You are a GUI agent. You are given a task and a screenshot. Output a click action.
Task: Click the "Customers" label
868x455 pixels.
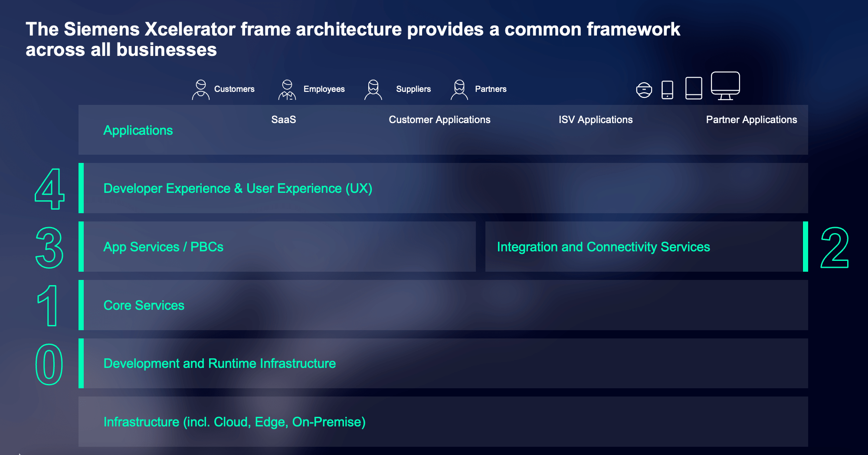pos(234,89)
